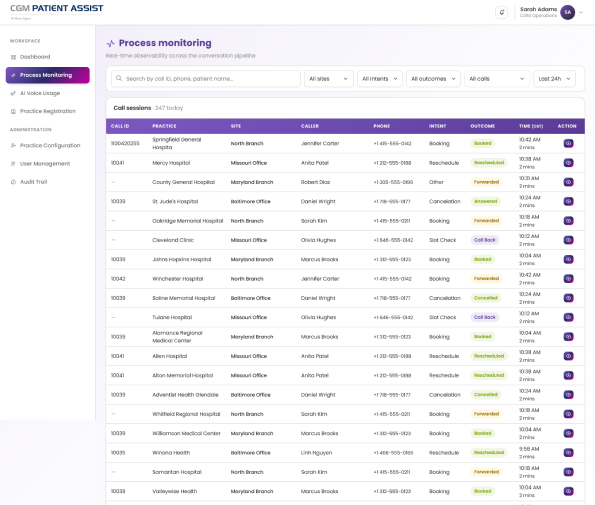
Task: View Saline Memorial Hospital call details
Action: point(568,298)
